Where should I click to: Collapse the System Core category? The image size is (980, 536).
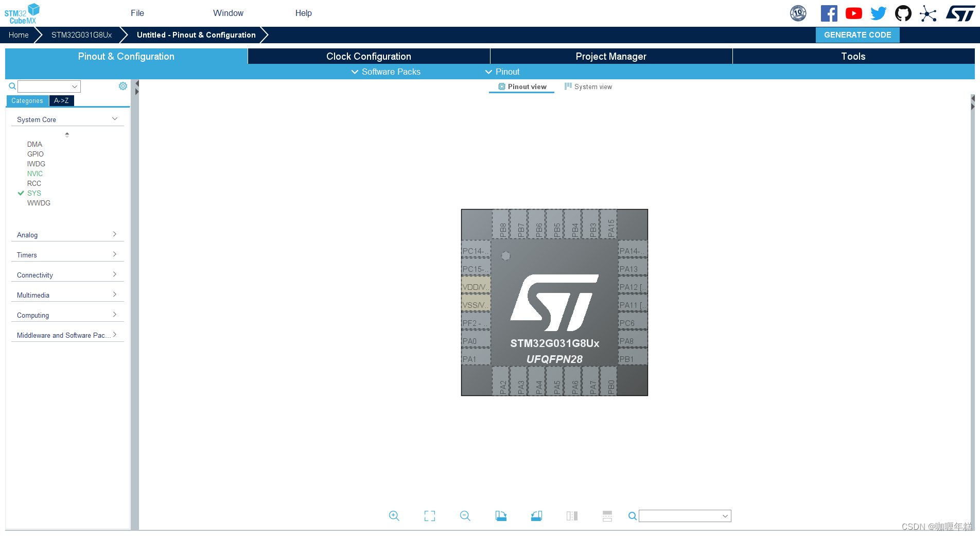(115, 119)
